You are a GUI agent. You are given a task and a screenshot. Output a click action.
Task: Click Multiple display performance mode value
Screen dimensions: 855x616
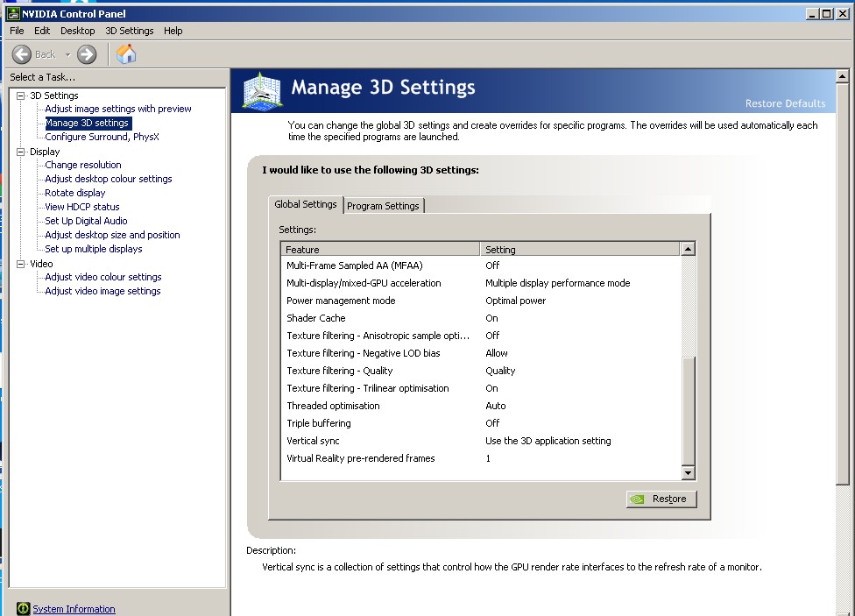tap(557, 283)
